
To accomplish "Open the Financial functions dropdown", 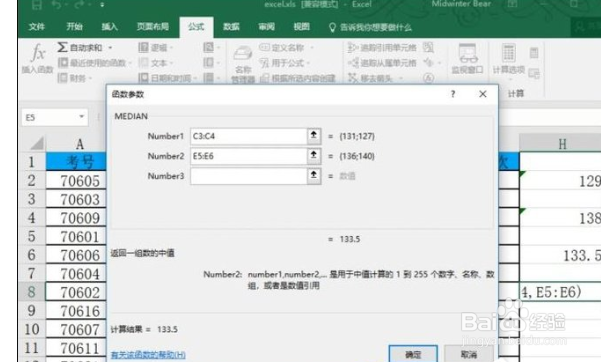I will pos(75,78).
